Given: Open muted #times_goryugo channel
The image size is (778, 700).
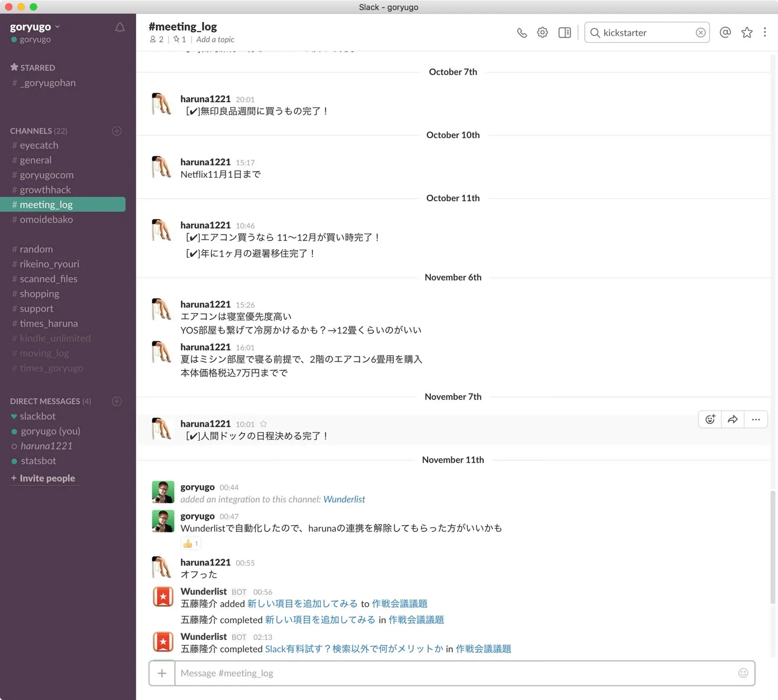Looking at the screenshot, I should pos(48,368).
